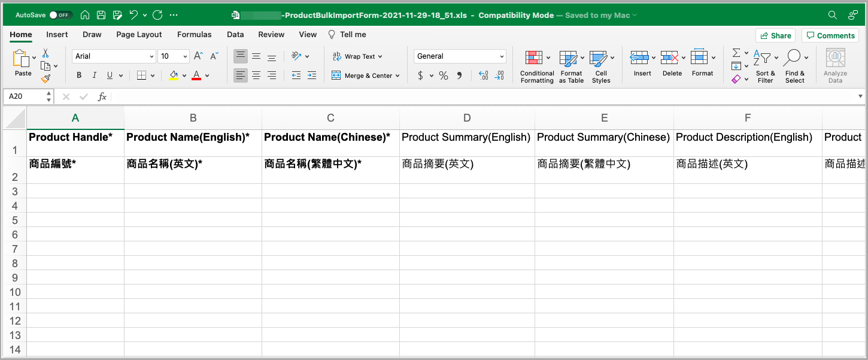This screenshot has height=360, width=868.
Task: Toggle Italic formatting
Action: [95, 75]
